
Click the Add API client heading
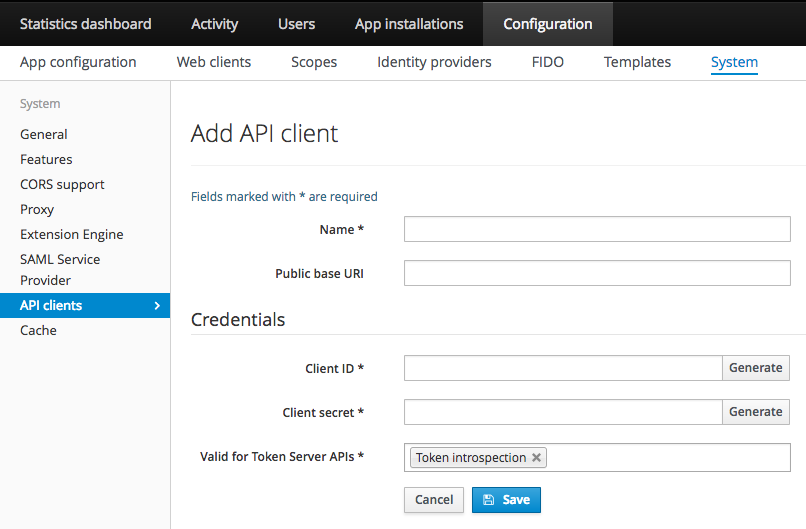[x=264, y=134]
